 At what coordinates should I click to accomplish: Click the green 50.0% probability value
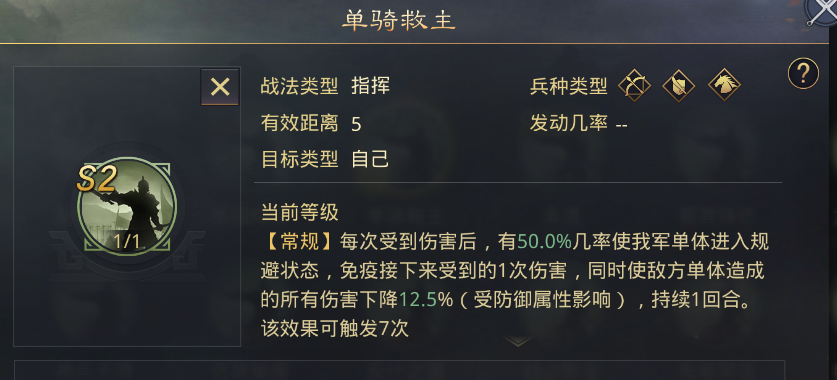(x=544, y=242)
